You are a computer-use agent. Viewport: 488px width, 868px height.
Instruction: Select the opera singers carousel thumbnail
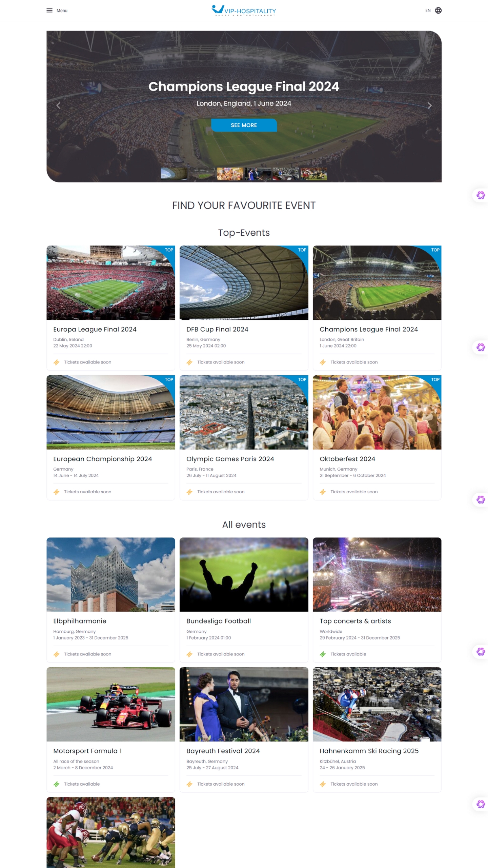(258, 174)
